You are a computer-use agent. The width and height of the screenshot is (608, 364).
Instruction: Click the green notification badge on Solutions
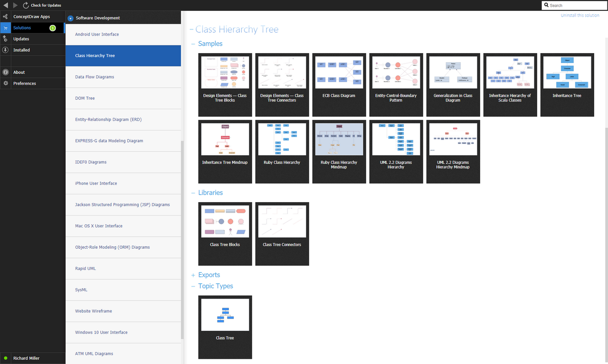(53, 28)
